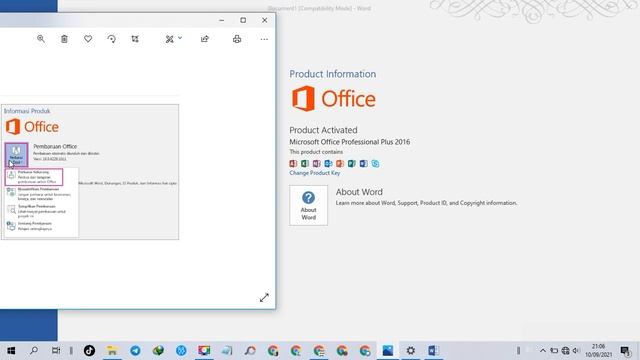Click the green Excel product icon
This screenshot has height=360, width=640.
click(x=305, y=164)
